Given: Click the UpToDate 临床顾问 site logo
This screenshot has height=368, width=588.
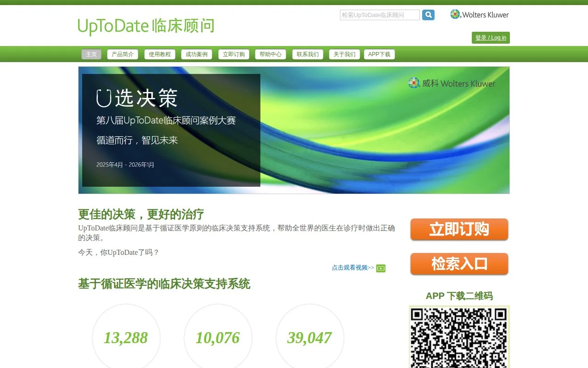Looking at the screenshot, I should tap(146, 26).
